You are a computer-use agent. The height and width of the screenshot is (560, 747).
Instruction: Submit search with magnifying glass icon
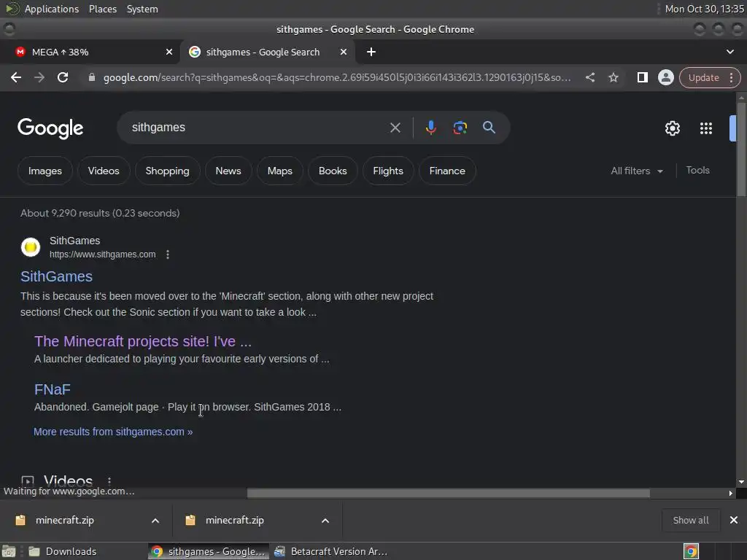tap(489, 127)
